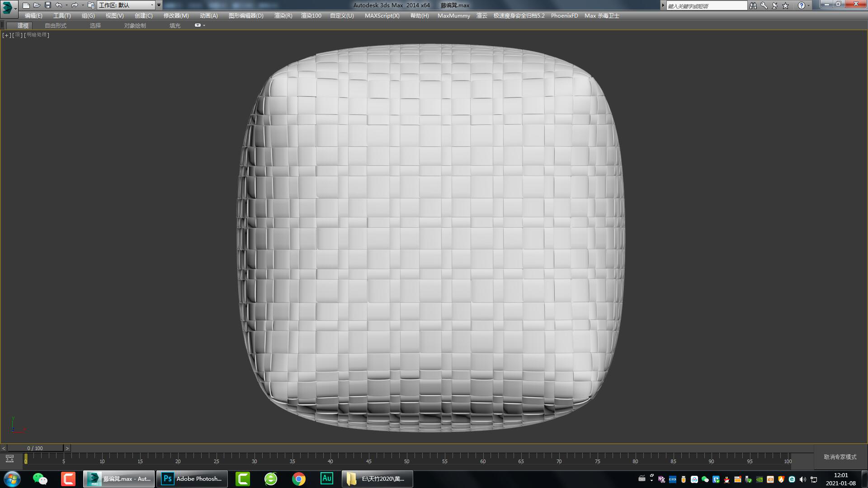Click the Redo arrow icon
868x488 pixels.
[x=75, y=5]
